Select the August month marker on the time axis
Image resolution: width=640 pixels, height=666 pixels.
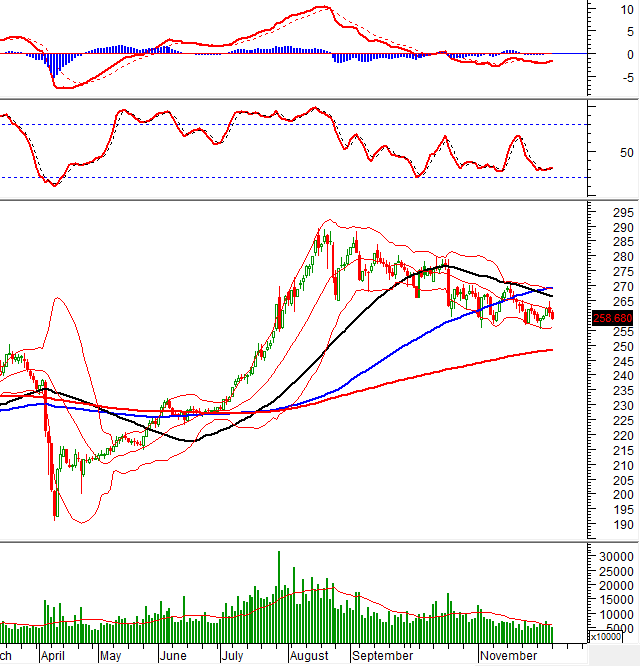[308, 656]
